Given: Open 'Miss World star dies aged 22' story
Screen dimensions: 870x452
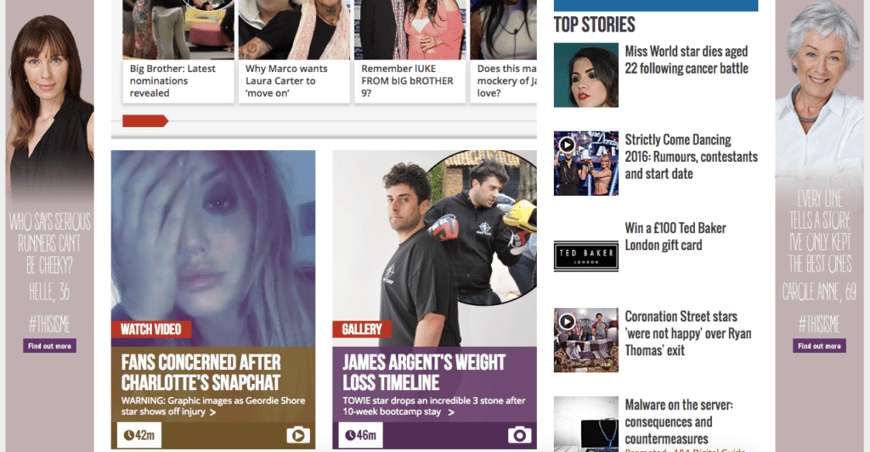Looking at the screenshot, I should (x=686, y=60).
